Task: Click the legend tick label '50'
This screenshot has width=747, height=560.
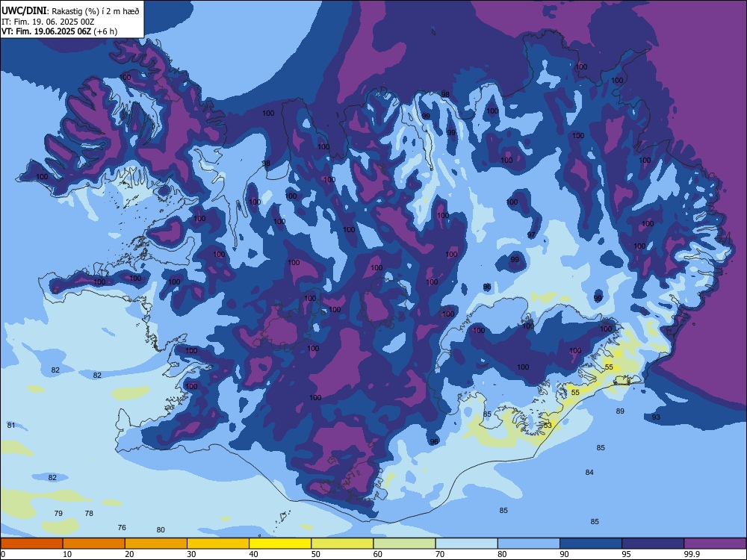Action: pyautogui.click(x=316, y=554)
